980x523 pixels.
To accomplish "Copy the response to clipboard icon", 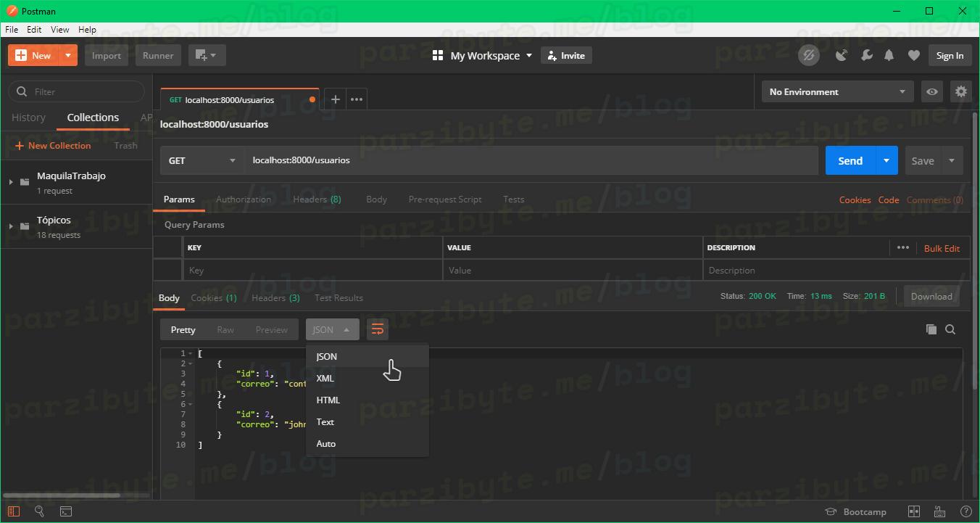I will (931, 329).
